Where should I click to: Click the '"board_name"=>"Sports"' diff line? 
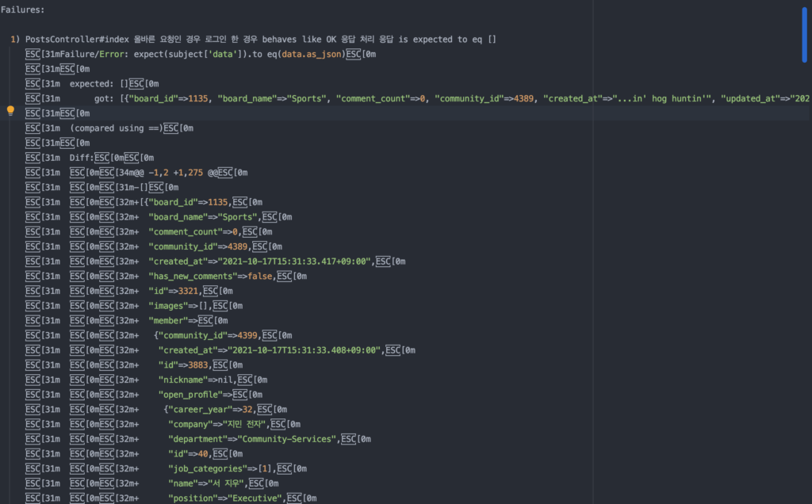point(159,217)
